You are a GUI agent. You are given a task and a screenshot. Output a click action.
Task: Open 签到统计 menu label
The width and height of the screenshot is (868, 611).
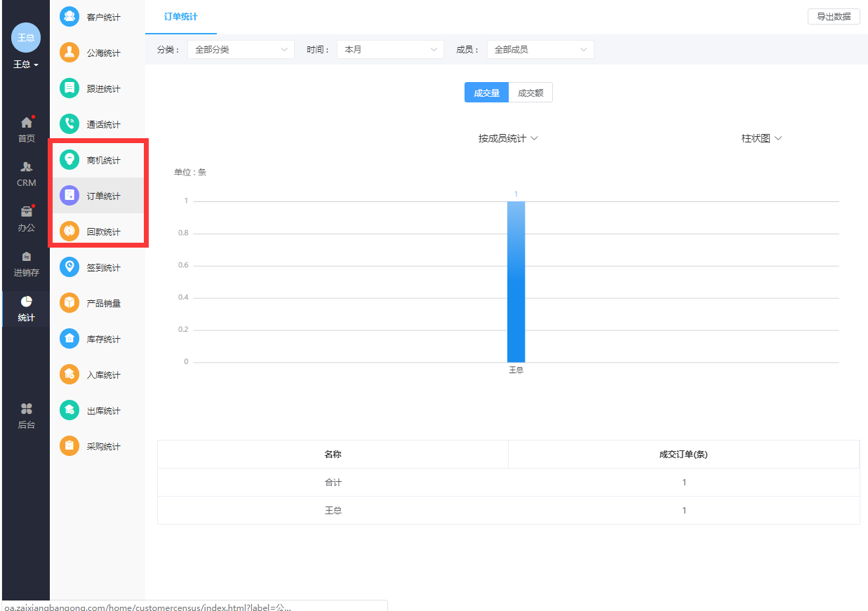[x=104, y=268]
